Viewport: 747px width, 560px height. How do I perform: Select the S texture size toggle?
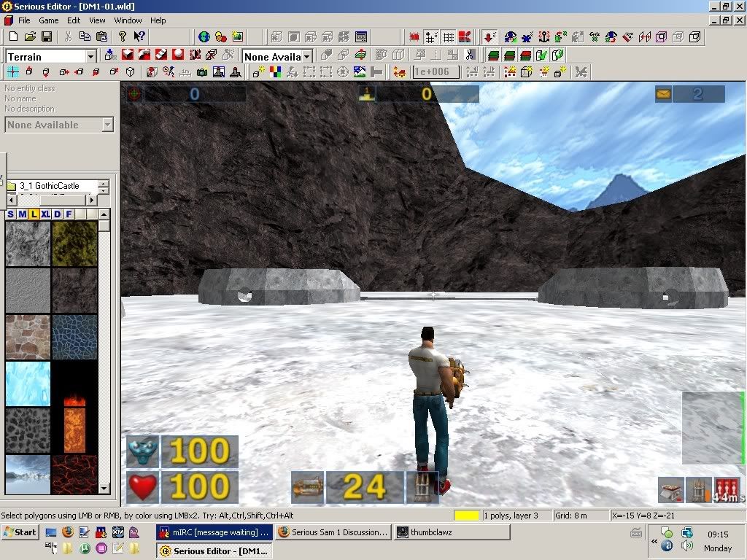click(10, 214)
